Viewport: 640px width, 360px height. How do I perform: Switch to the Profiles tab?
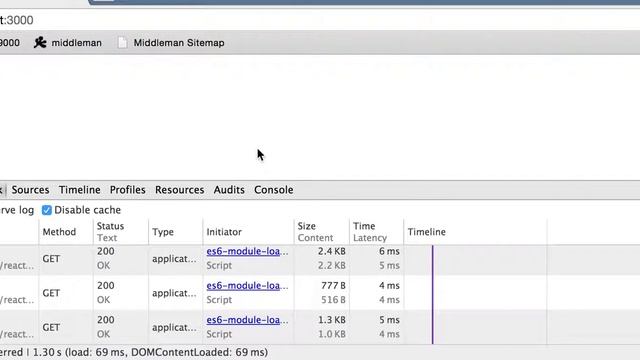tap(127, 190)
